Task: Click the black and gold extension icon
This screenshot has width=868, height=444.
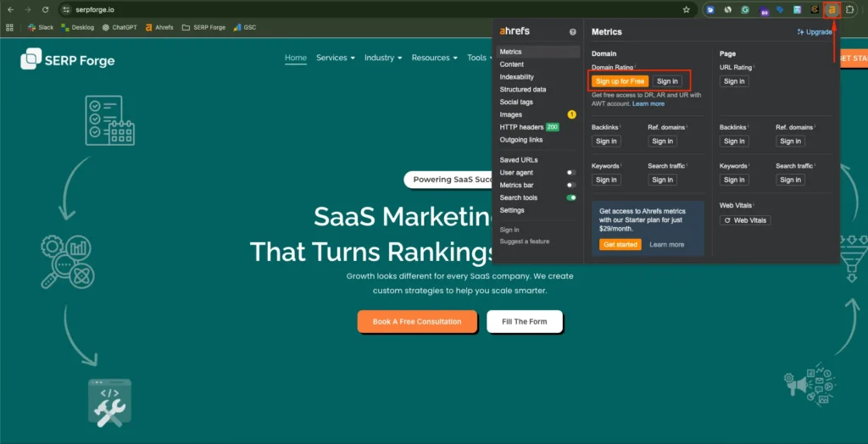Action: click(x=815, y=9)
